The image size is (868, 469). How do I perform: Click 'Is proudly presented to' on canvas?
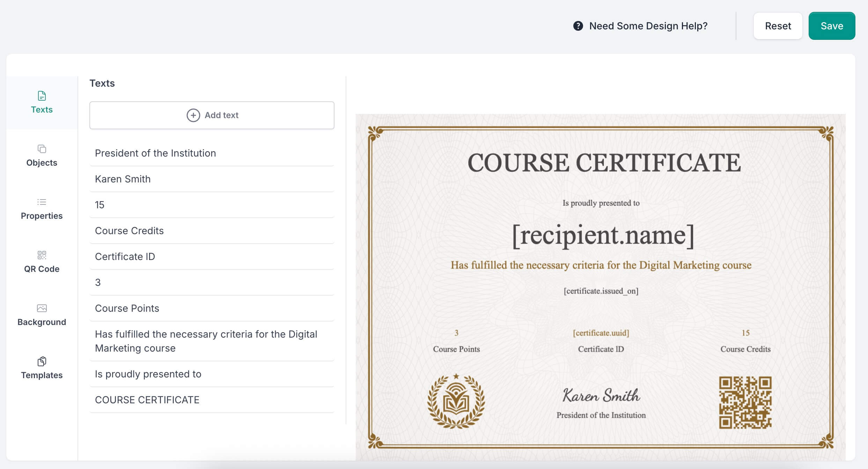(601, 203)
